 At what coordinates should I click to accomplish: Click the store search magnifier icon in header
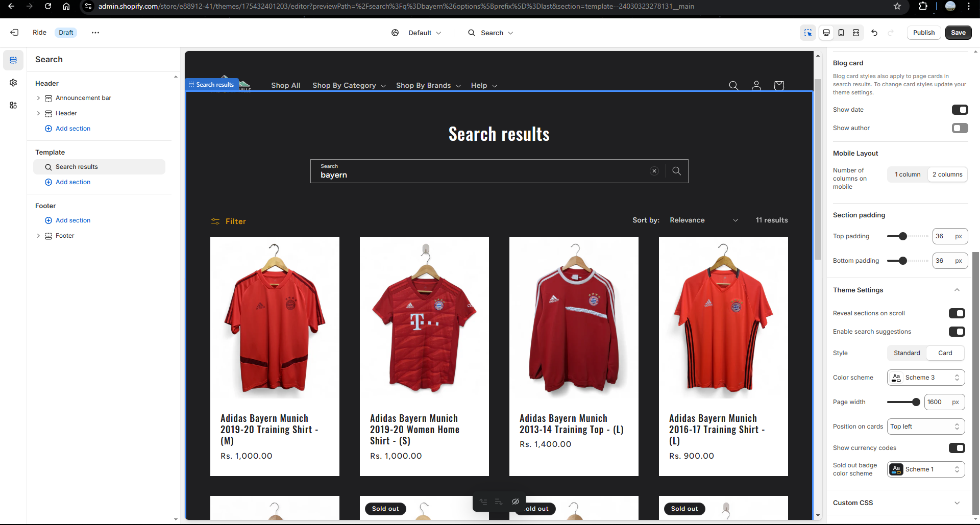733,86
